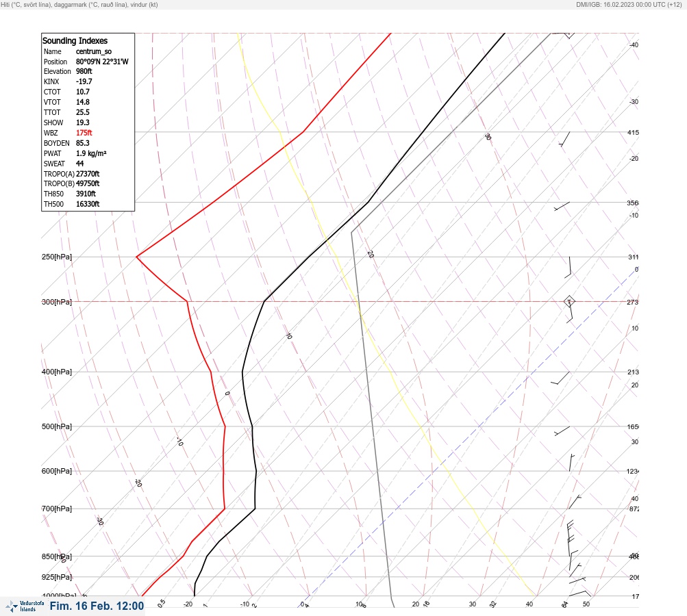The height and width of the screenshot is (616, 687).
Task: Select the KINX value -19.7
Action: coord(84,81)
